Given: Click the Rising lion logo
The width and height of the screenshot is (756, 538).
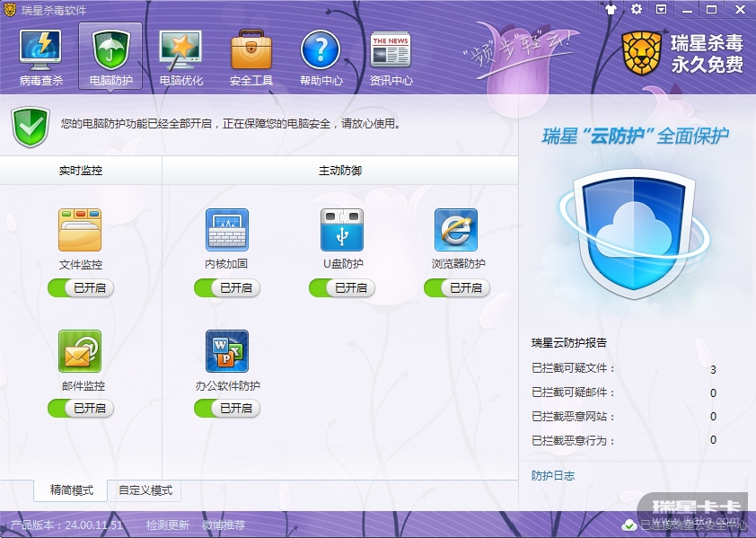Looking at the screenshot, I should [641, 53].
